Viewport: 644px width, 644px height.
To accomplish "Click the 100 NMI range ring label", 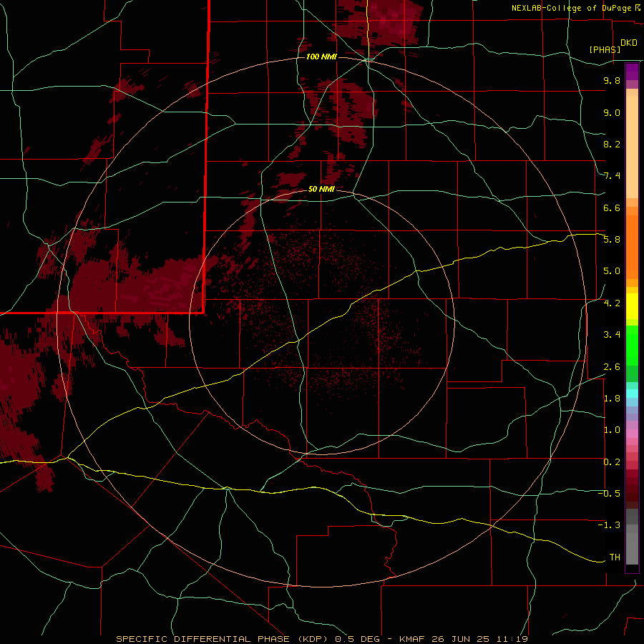I will pyautogui.click(x=321, y=57).
